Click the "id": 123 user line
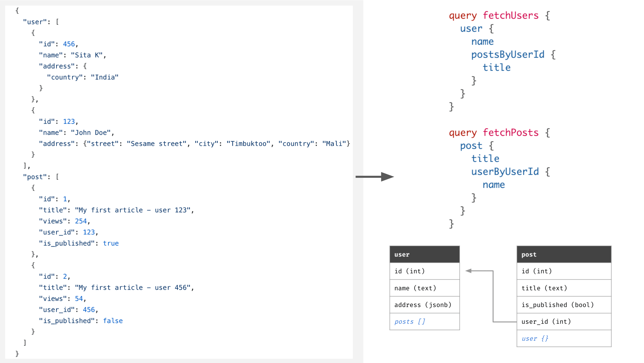Viewport: 644px width, 363px height. pyautogui.click(x=59, y=122)
